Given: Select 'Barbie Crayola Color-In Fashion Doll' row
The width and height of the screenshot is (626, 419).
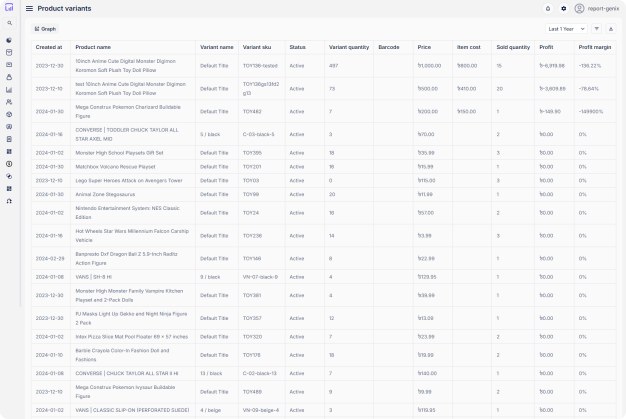Looking at the screenshot, I should coord(324,355).
